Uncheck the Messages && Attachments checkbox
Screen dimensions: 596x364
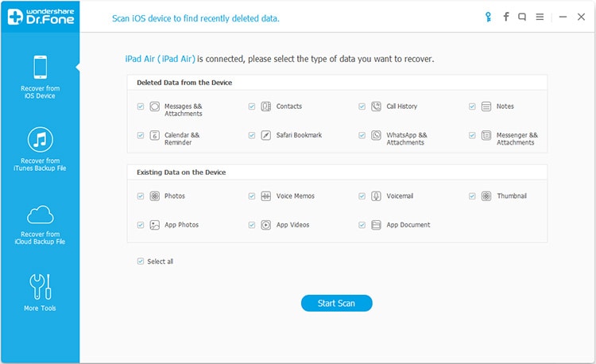pos(141,106)
